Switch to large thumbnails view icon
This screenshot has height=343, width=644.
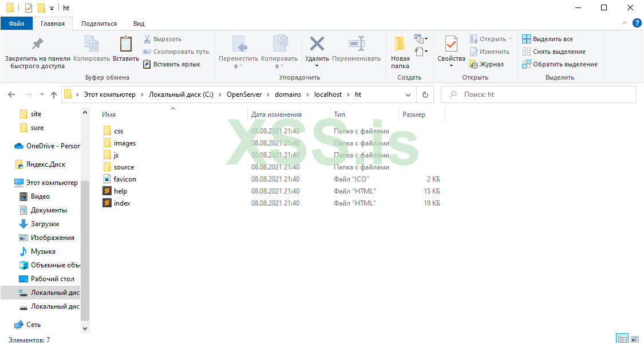pyautogui.click(x=634, y=340)
